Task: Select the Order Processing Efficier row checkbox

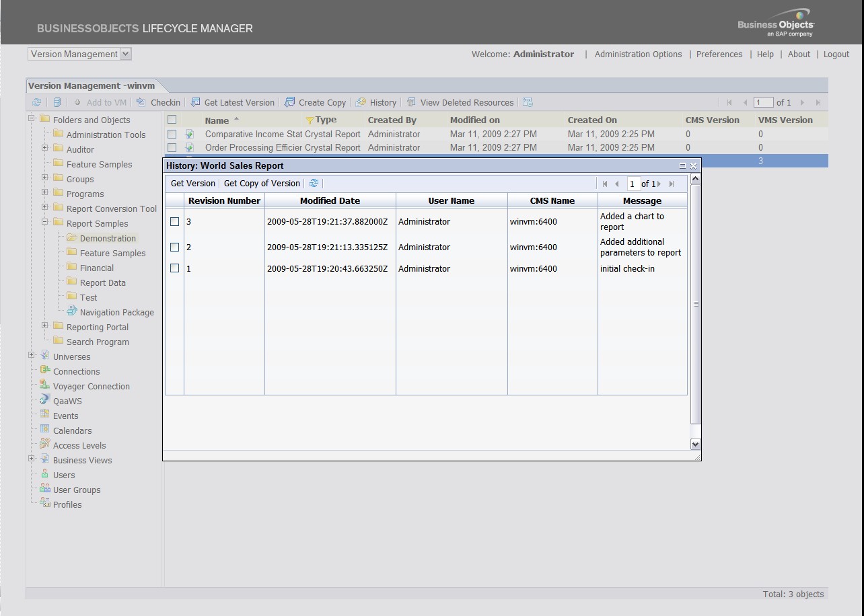Action: [x=172, y=147]
